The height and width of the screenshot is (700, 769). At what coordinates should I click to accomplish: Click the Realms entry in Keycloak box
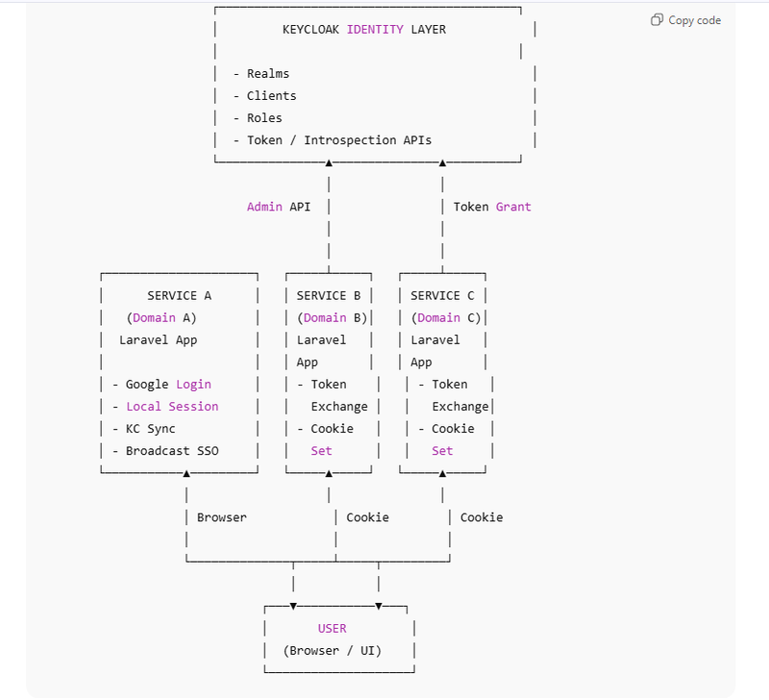(267, 74)
